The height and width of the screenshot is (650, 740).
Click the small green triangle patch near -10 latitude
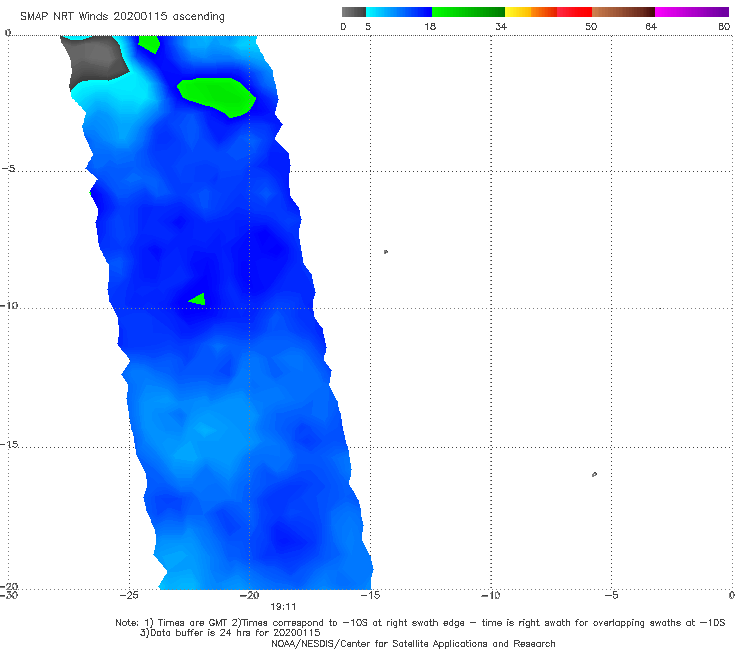pos(198,299)
